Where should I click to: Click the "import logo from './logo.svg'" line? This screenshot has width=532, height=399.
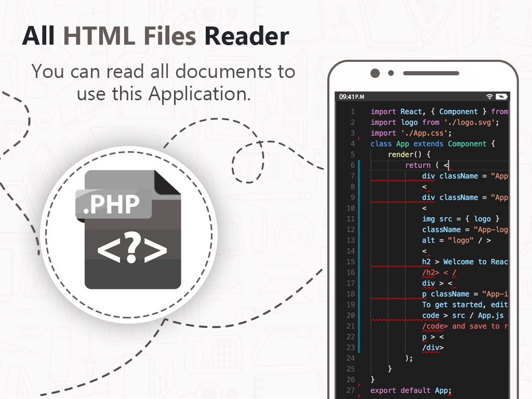click(434, 123)
